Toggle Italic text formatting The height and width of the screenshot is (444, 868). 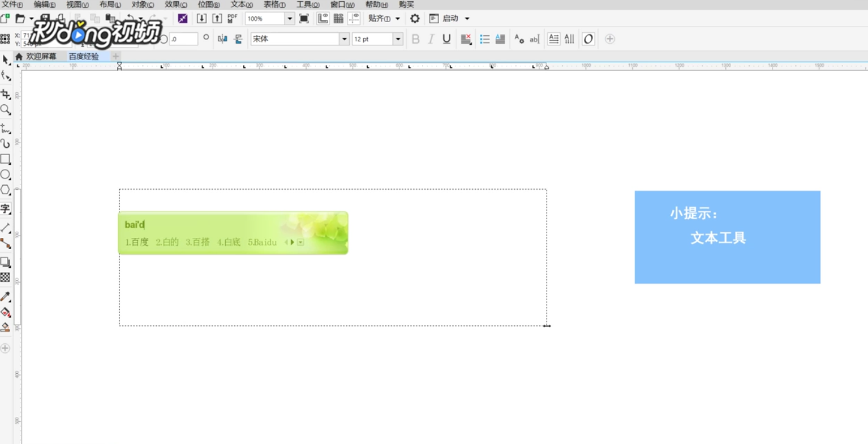click(431, 39)
